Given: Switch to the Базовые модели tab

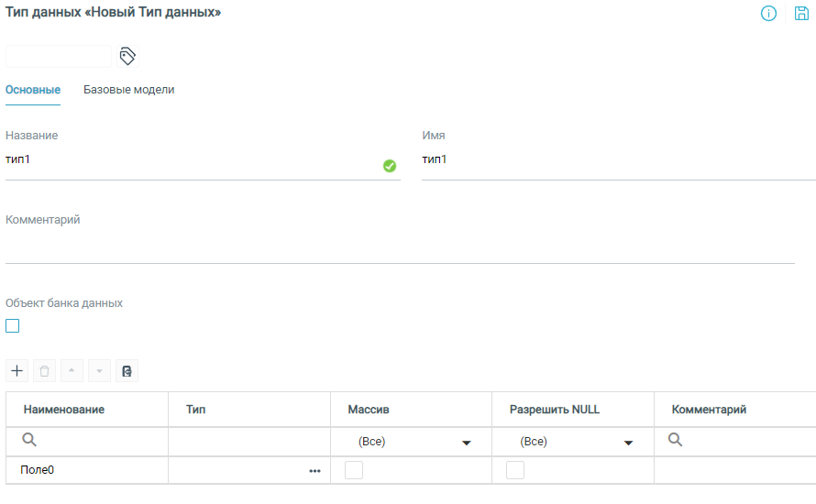Looking at the screenshot, I should click(128, 90).
